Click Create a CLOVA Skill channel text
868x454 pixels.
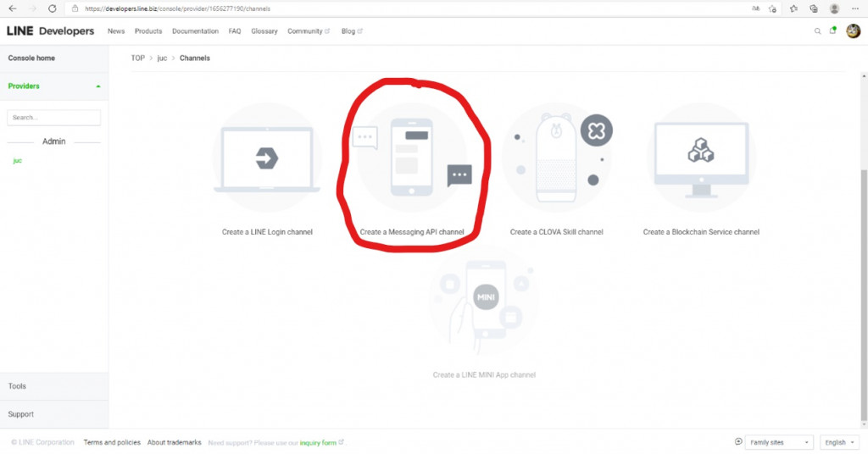click(556, 232)
